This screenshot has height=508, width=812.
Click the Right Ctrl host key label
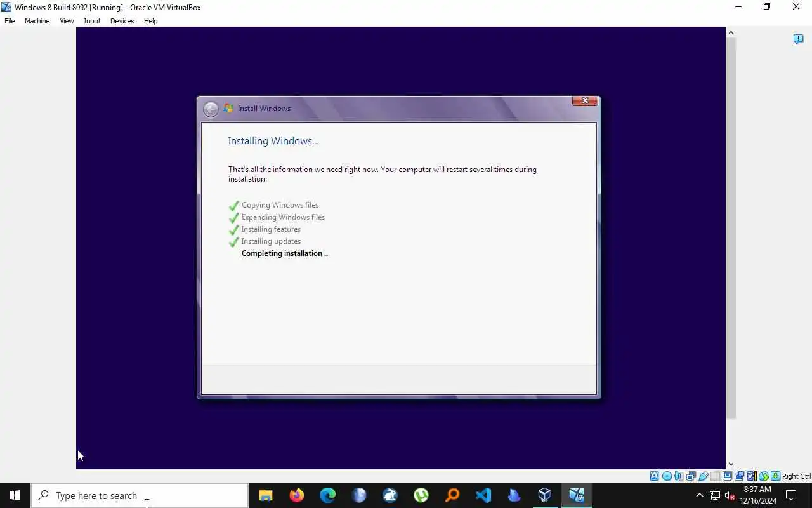(796, 476)
